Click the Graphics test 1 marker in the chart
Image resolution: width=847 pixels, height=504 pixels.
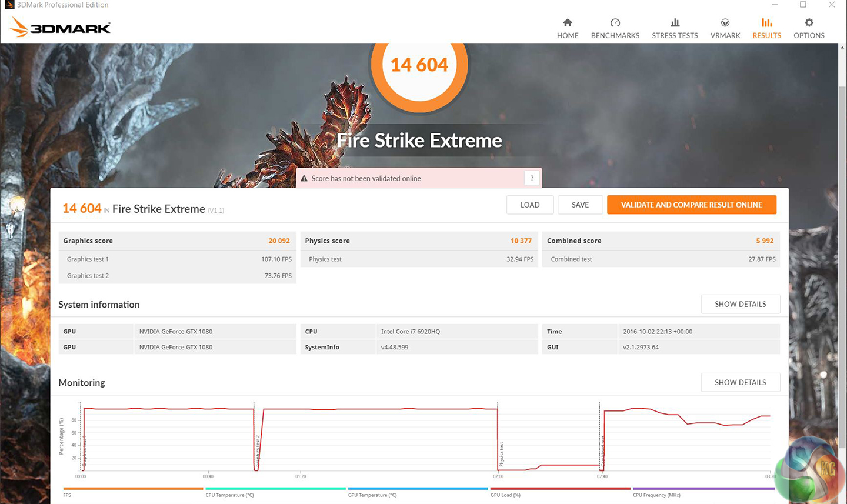[x=84, y=452]
